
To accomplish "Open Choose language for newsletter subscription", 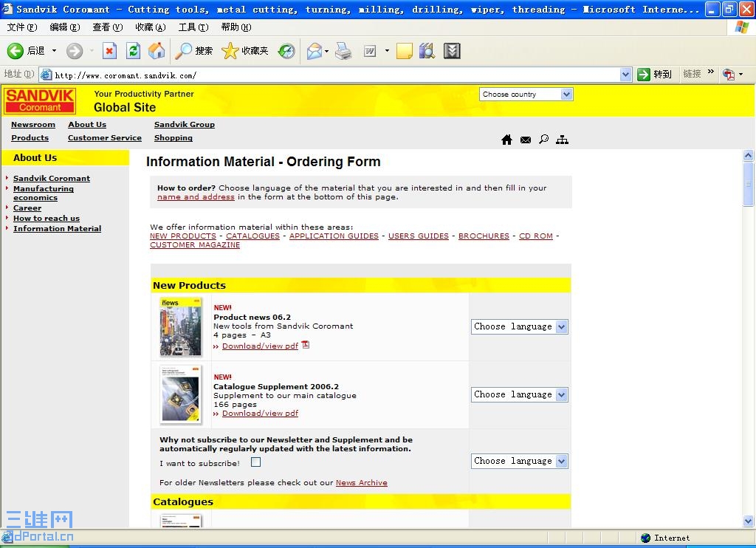I will [520, 461].
